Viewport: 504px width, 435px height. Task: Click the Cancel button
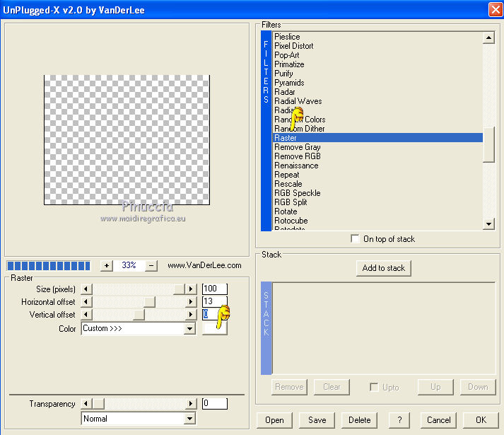coord(438,420)
